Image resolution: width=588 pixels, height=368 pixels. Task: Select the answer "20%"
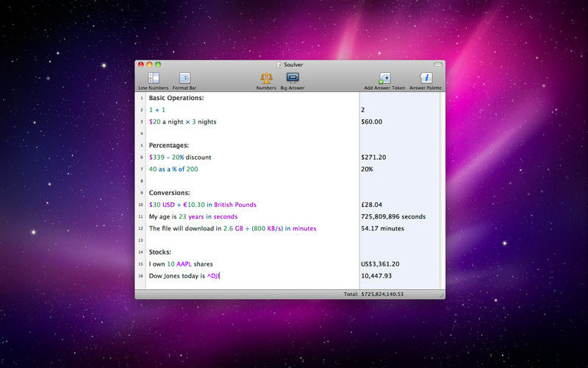tap(367, 169)
